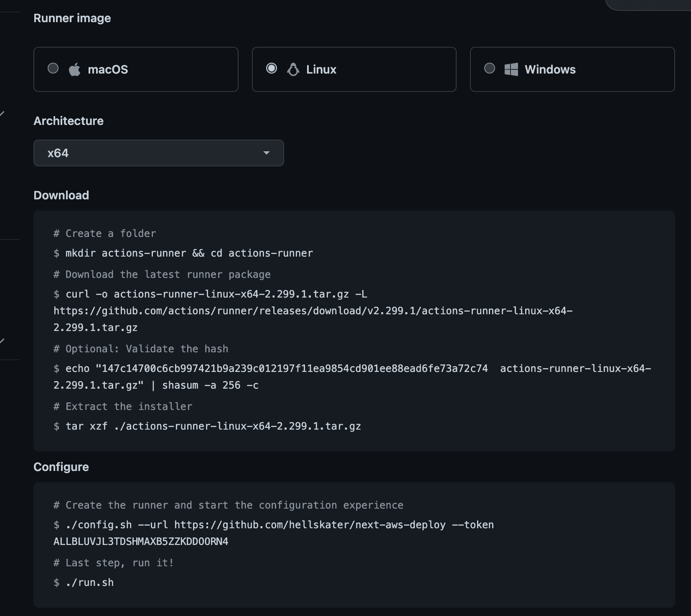
Task: Select the Linux runner image radio button
Action: click(272, 68)
